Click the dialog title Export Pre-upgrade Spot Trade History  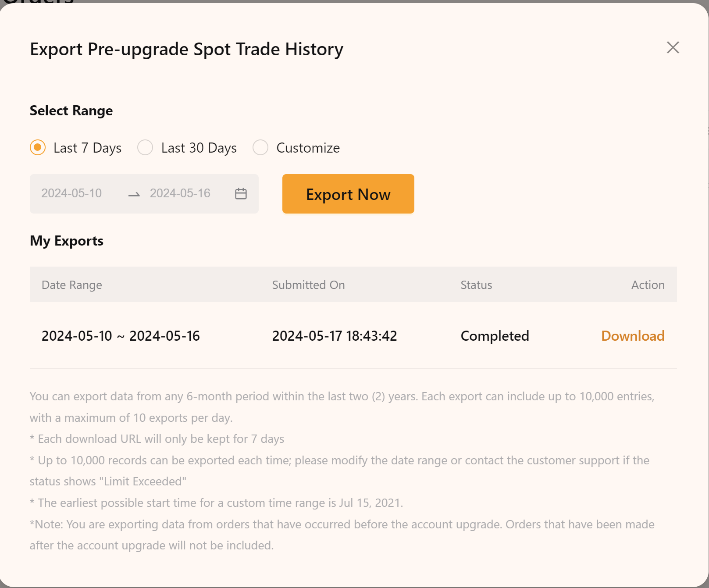coord(186,49)
